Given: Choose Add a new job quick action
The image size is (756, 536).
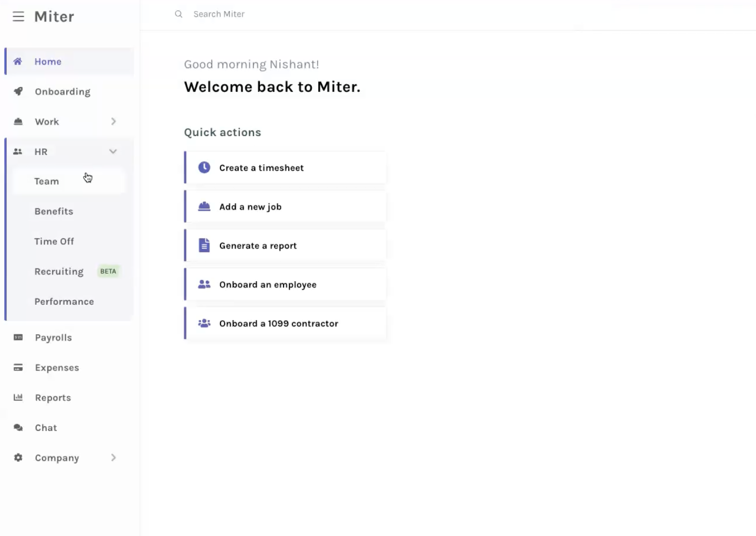Looking at the screenshot, I should tap(285, 207).
